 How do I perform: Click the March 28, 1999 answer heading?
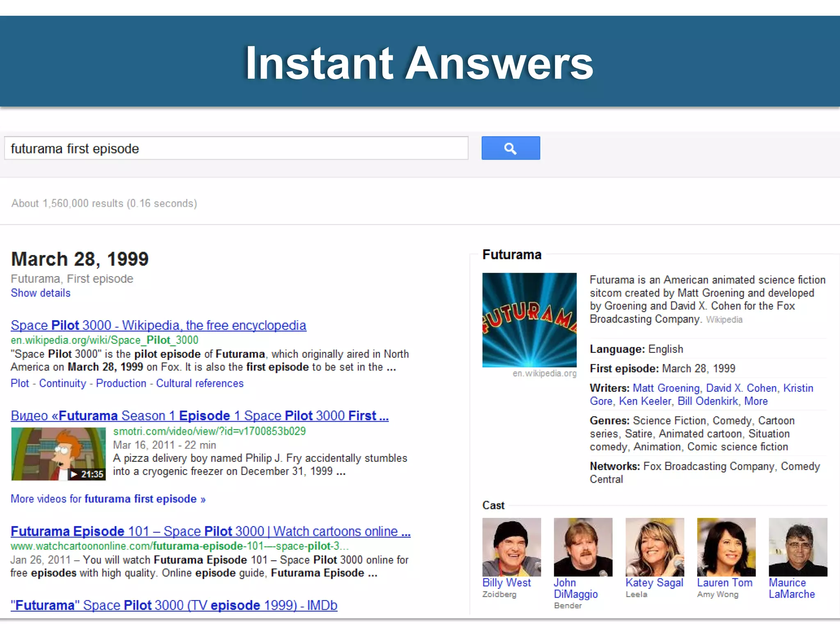(80, 259)
